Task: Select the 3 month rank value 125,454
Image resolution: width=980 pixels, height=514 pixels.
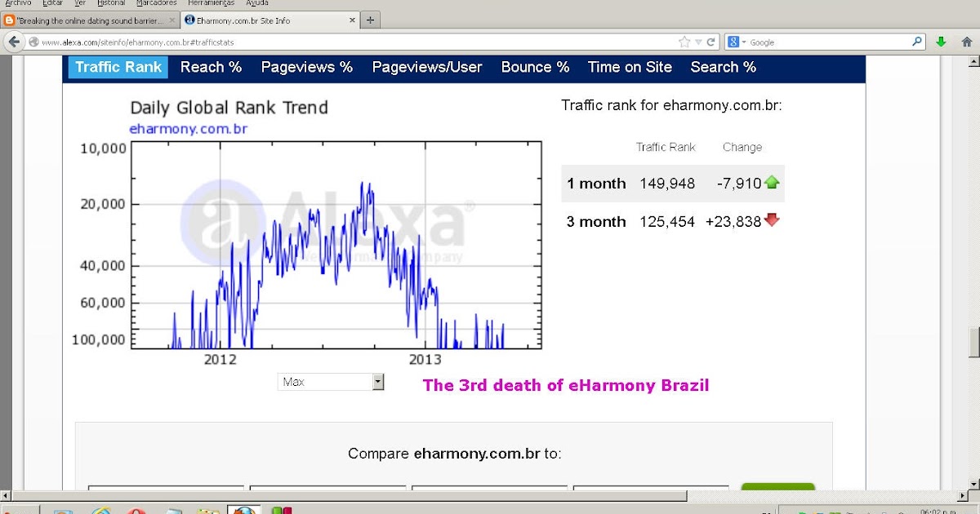Action: 667,221
